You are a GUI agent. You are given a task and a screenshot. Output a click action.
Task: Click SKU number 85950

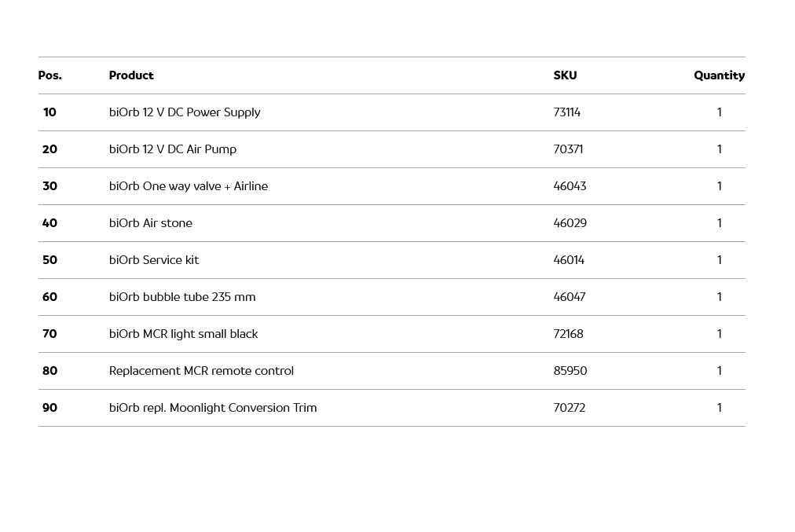click(x=570, y=371)
